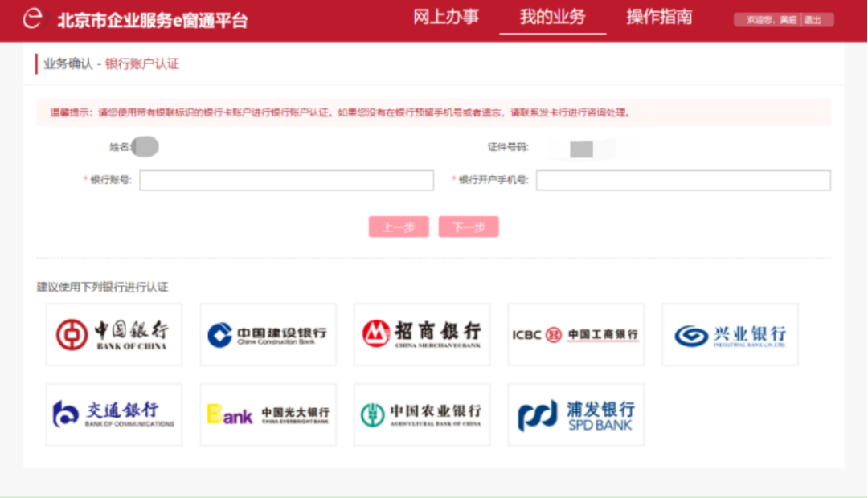Viewport: 868px width, 498px height.
Task: Click the 下一步 button
Action: [469, 227]
